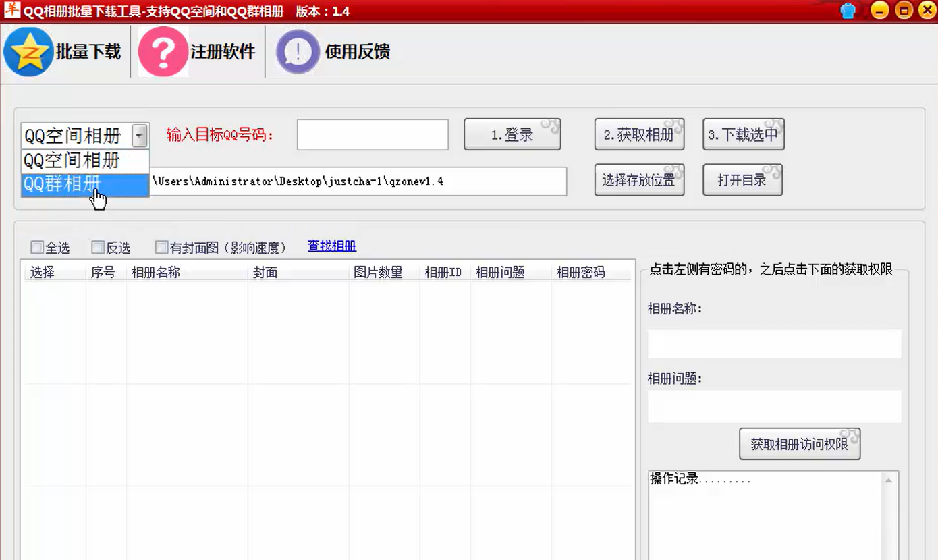Enable 有封面图（影响速度）option
The image size is (938, 560).
pyautogui.click(x=161, y=247)
